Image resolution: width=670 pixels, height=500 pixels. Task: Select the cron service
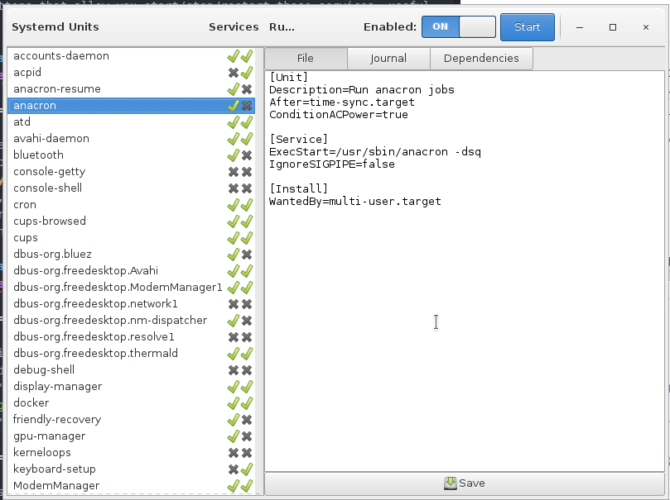131,205
